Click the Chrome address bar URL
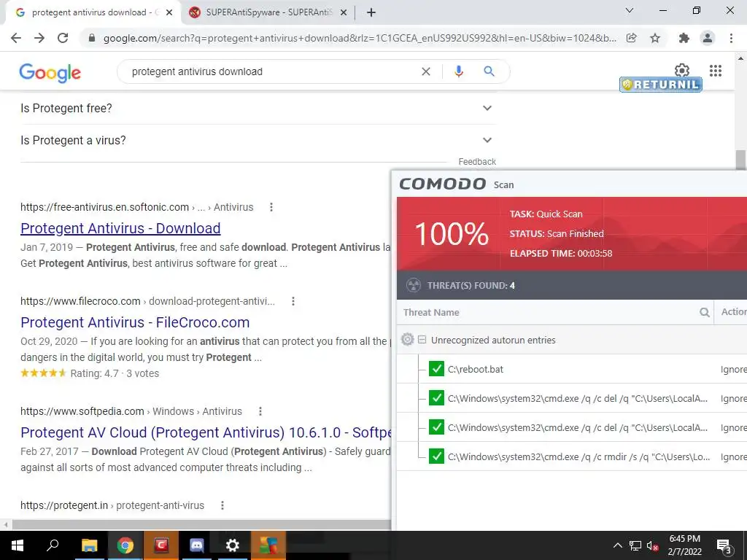The width and height of the screenshot is (747, 560). pos(360,38)
